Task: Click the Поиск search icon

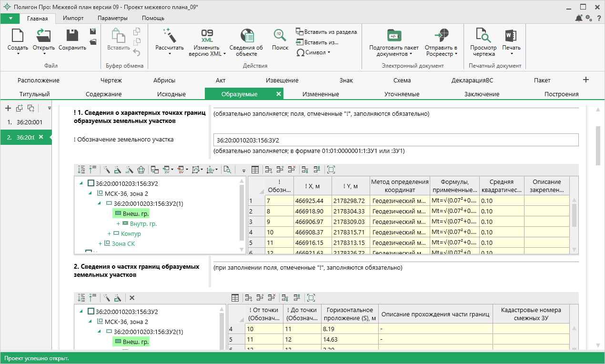Action: click(x=280, y=36)
